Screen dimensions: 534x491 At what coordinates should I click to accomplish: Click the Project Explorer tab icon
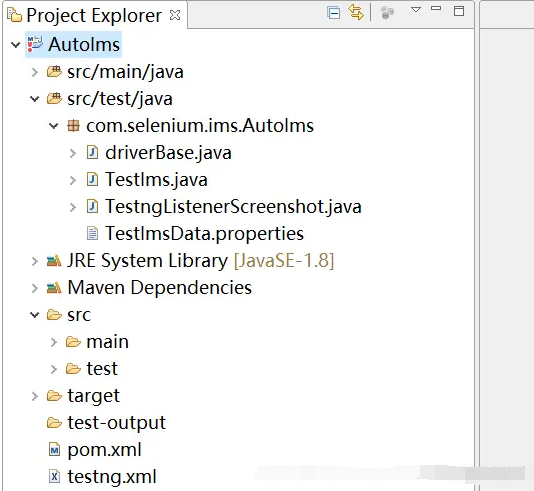[15, 15]
